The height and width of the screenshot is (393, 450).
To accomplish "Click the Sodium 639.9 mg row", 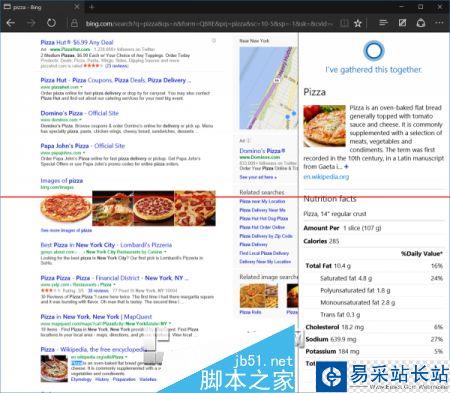I will coord(374,339).
